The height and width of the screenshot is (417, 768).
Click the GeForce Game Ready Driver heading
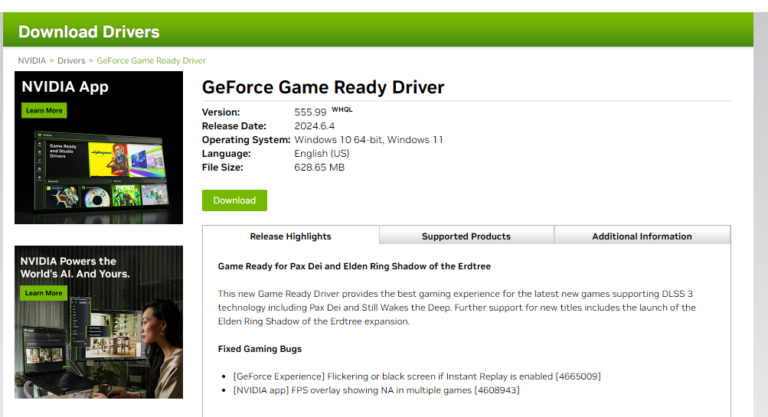(x=323, y=87)
